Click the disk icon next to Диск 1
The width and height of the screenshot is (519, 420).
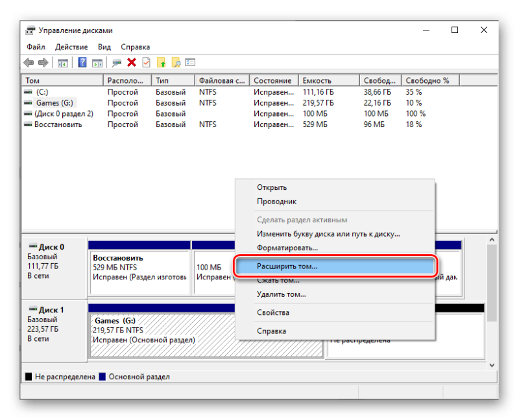33,309
